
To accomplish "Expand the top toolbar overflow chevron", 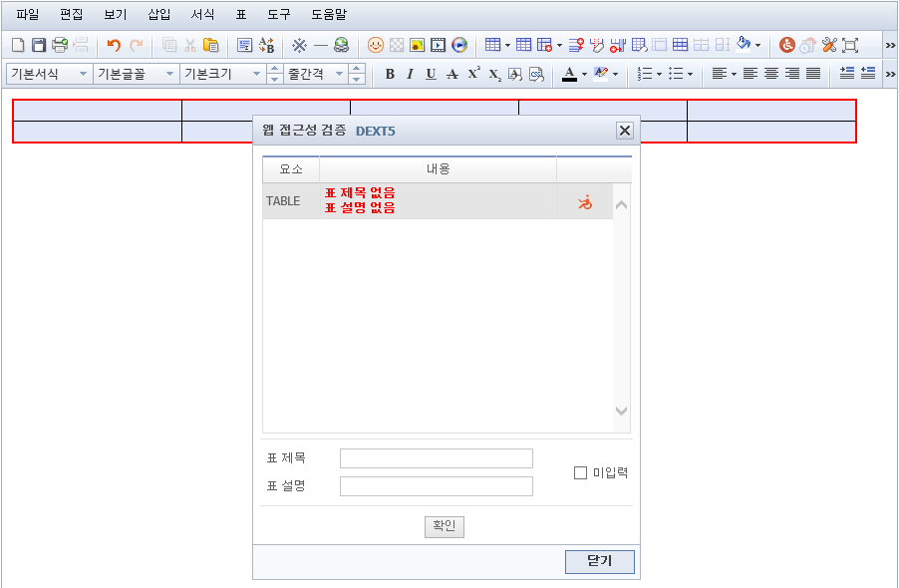I will tap(890, 45).
